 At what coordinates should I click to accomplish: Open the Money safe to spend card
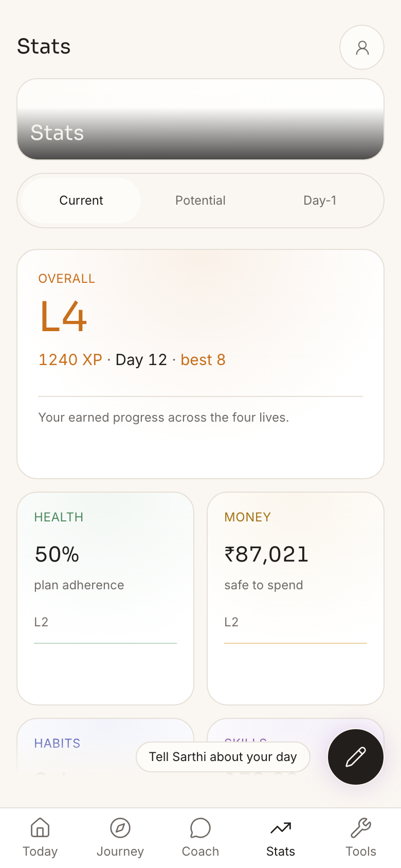[x=296, y=599]
